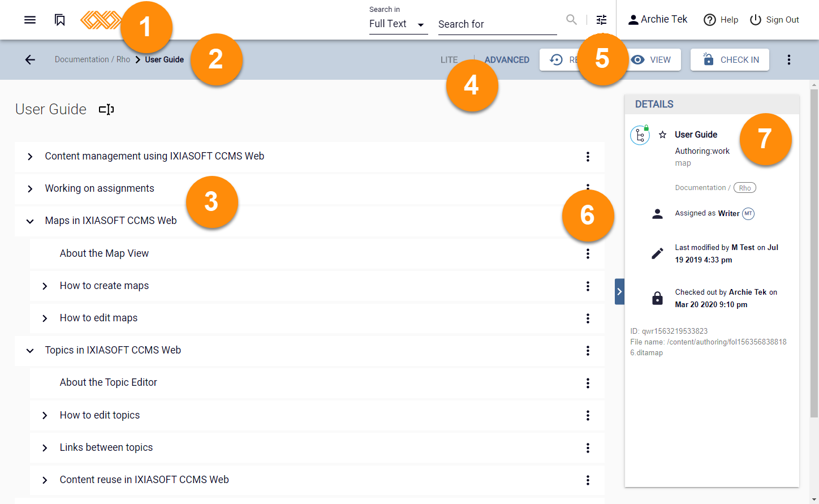Expand Content management using IXIASOFT CCMS Web
819x504 pixels.
[30, 157]
